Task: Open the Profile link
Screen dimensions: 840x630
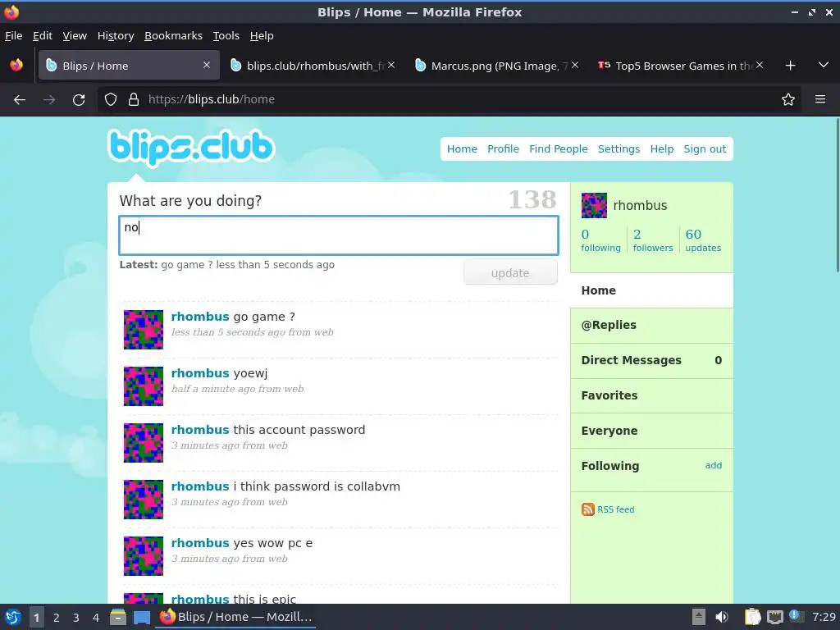Action: tap(503, 149)
